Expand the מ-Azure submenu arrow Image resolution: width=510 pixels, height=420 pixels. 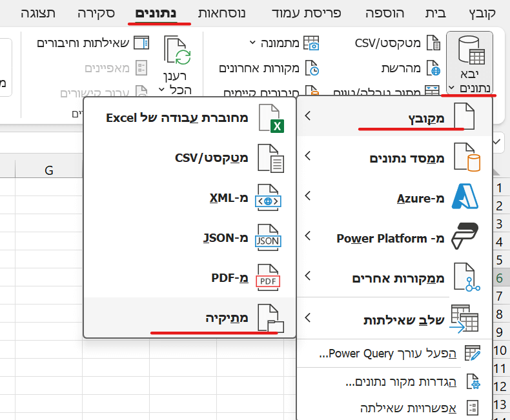[308, 195]
